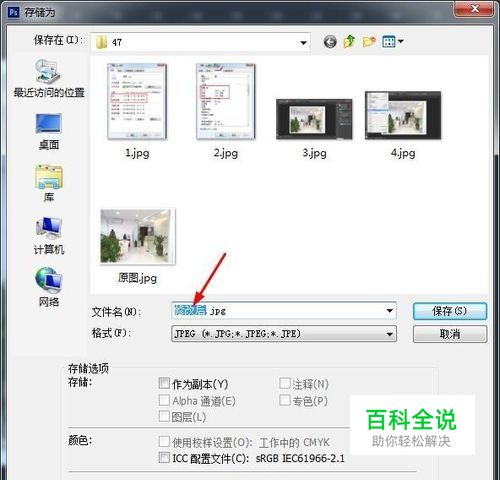Close the 存储为 dialog
This screenshot has width=500, height=480.
(475, 8)
